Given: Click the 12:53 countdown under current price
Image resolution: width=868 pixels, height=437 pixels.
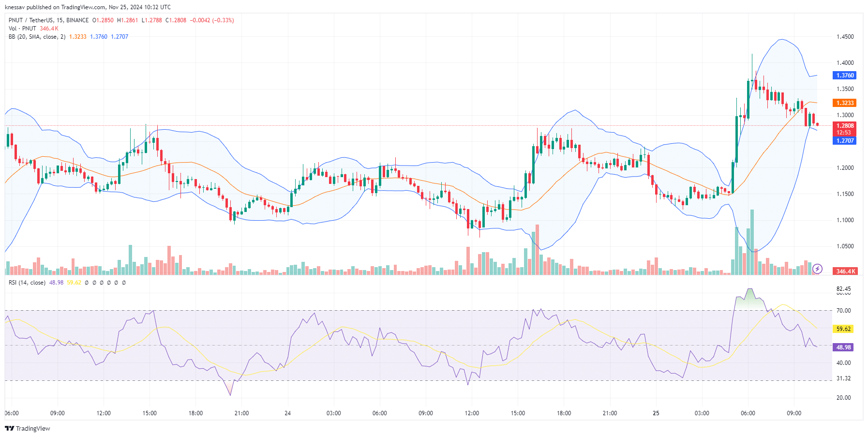Looking at the screenshot, I should click(x=844, y=133).
